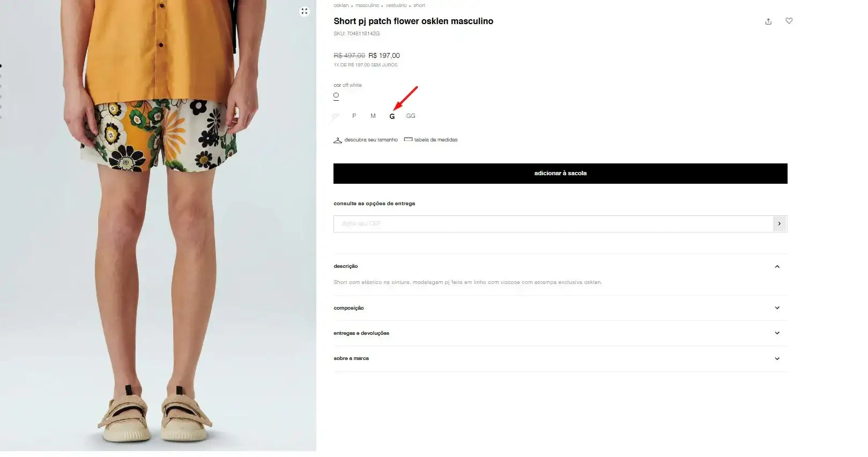This screenshot has height=457, width=868.
Task: Click the CEP input field
Action: (x=552, y=224)
